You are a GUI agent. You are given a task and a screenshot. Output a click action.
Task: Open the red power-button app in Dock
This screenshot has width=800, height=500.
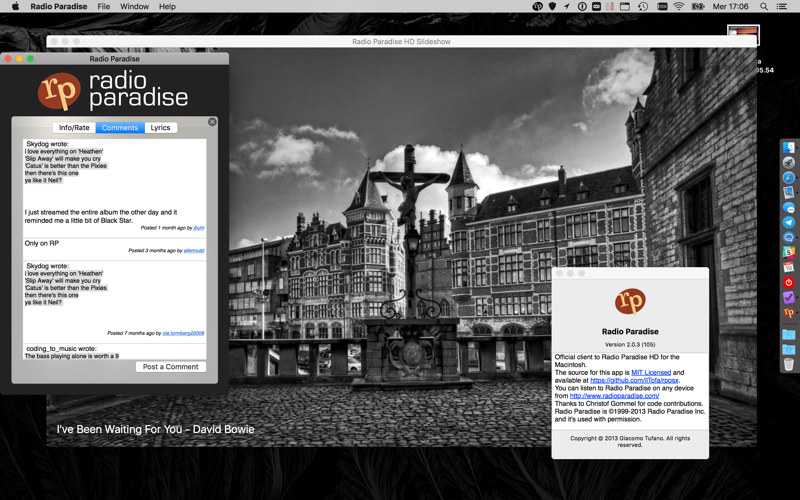(x=789, y=282)
